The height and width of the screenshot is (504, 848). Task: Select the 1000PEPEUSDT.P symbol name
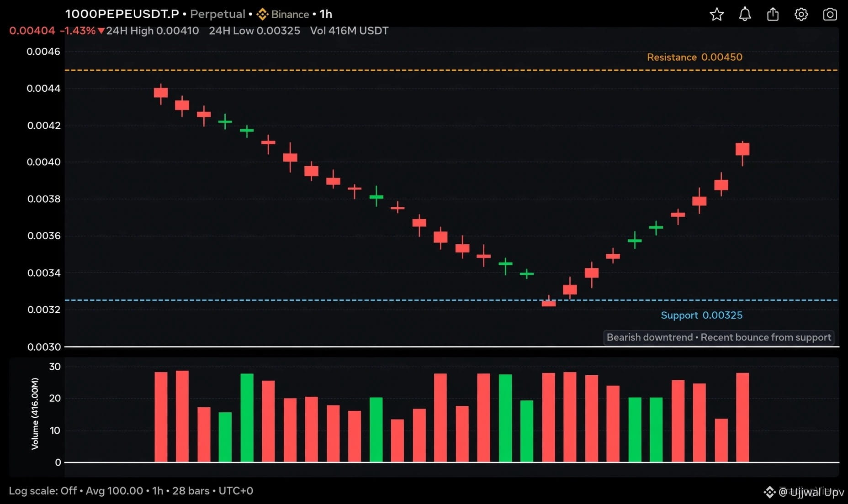click(x=122, y=14)
